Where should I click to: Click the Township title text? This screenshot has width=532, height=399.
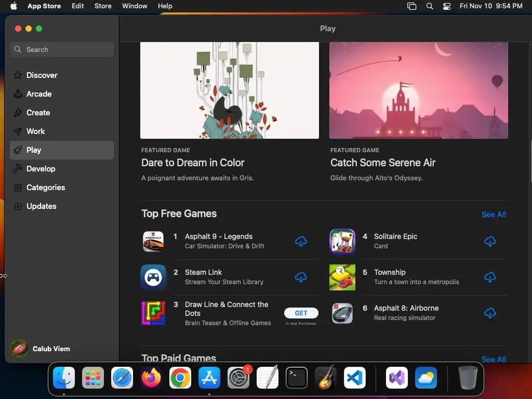tap(390, 272)
